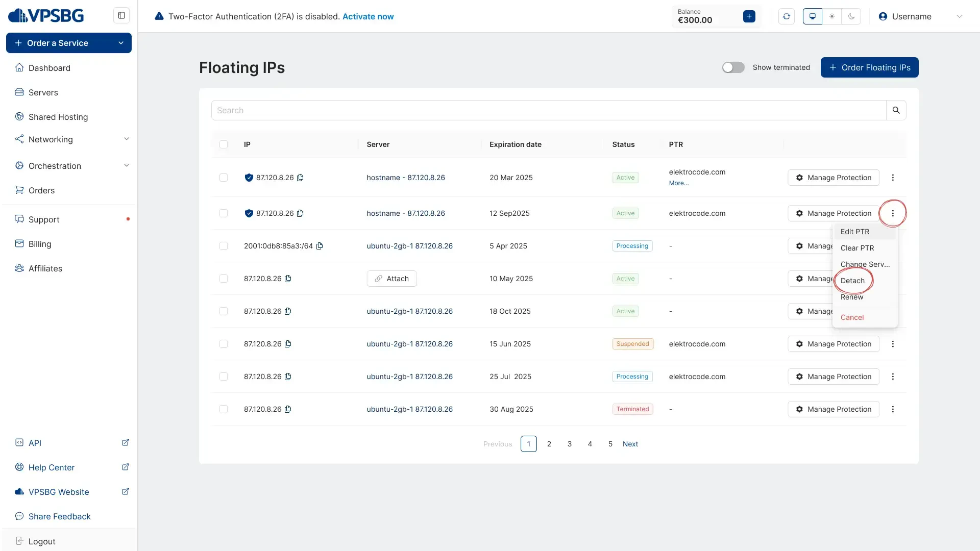Check the select-all checkbox in table header

point(224,144)
